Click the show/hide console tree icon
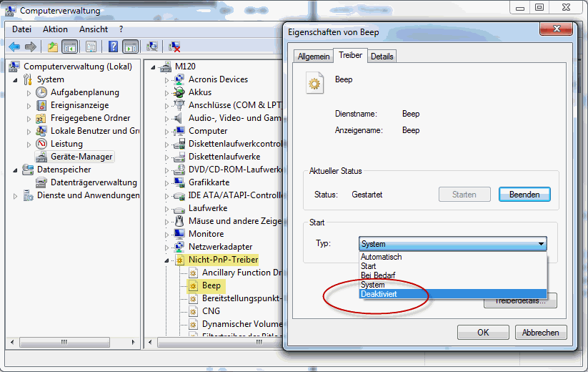The height and width of the screenshot is (372, 588). 70,46
